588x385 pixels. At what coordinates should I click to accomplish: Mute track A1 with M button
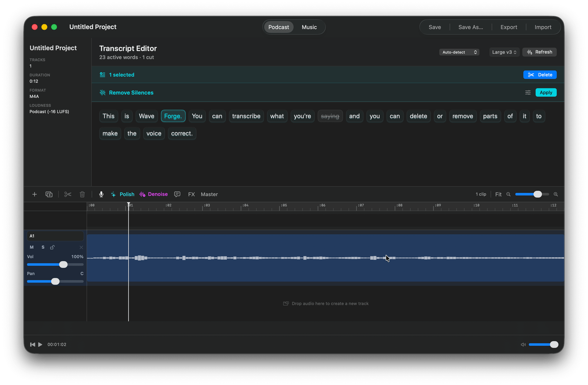32,247
